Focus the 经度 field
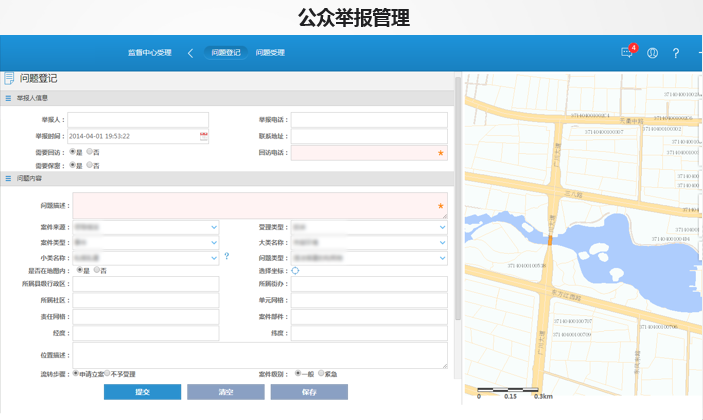The image size is (703, 420). (146, 333)
